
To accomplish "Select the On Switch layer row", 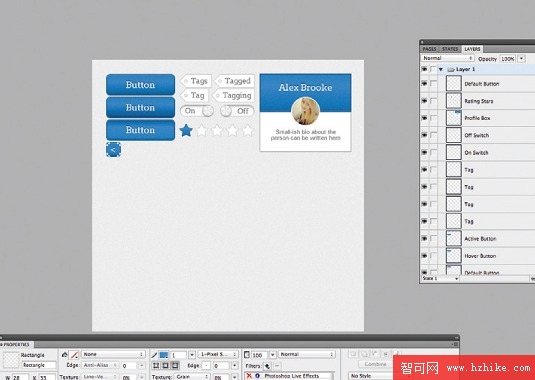I will coord(477,152).
